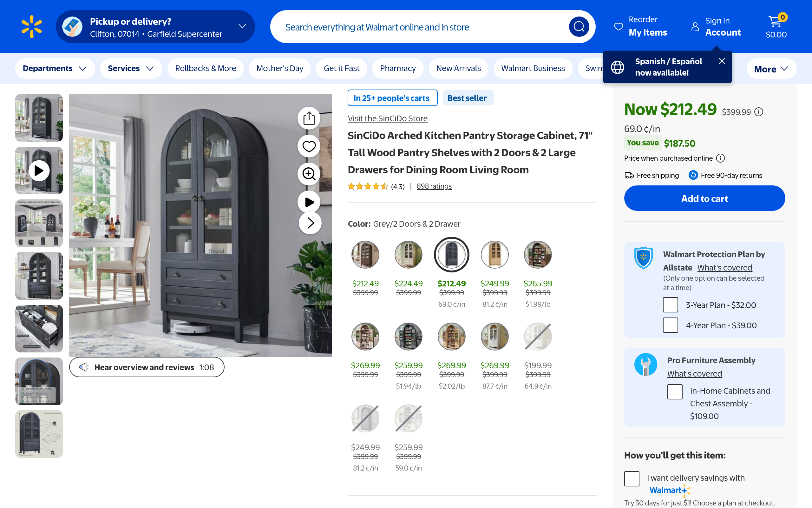The image size is (812, 508).
Task: Select the $269.99 swatch priced 87.7 ¢/in
Action: pos(494,336)
